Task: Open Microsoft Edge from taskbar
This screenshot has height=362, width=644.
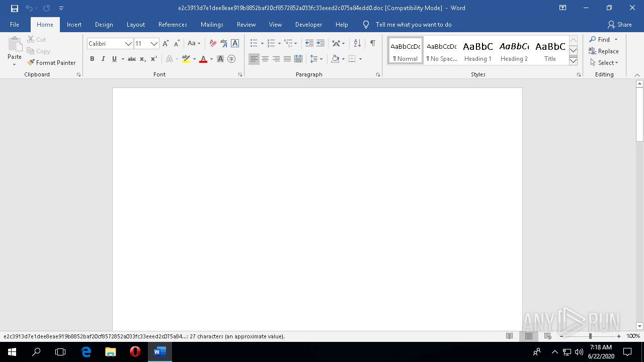Action: coord(86,352)
